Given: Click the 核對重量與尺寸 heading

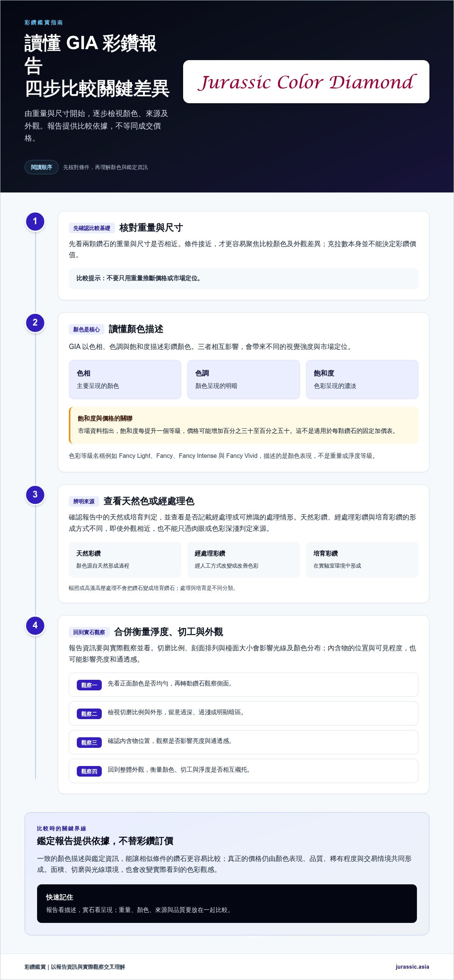Looking at the screenshot, I should tap(151, 228).
